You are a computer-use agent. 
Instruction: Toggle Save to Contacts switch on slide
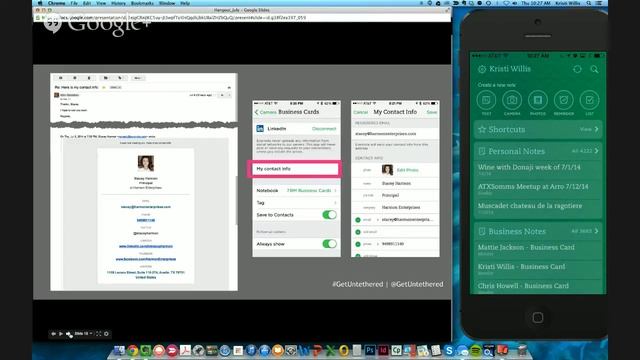click(329, 215)
